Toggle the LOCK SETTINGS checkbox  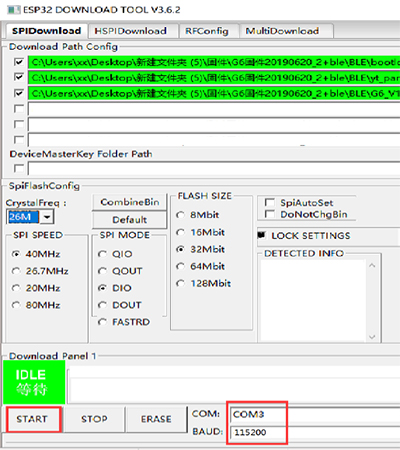coord(262,235)
